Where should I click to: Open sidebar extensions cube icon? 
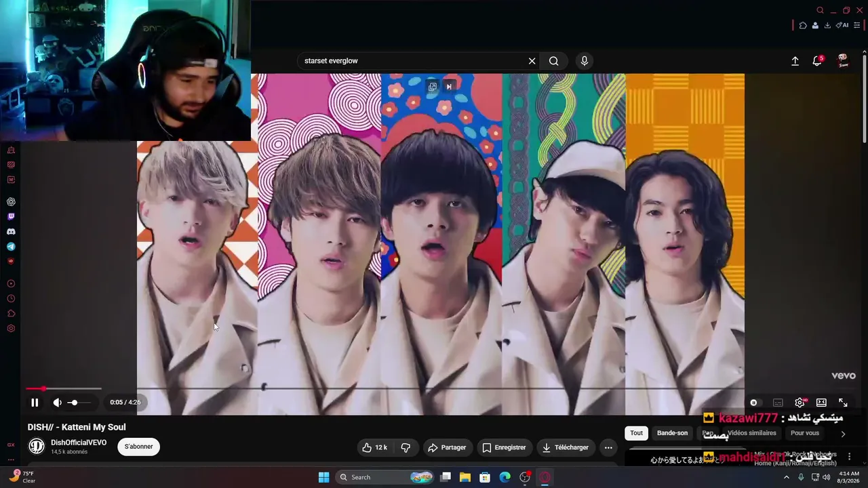[11, 314]
